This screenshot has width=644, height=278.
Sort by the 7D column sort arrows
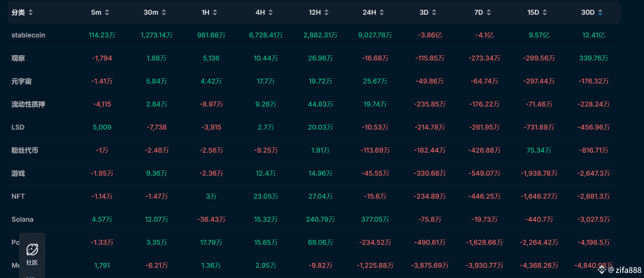489,12
